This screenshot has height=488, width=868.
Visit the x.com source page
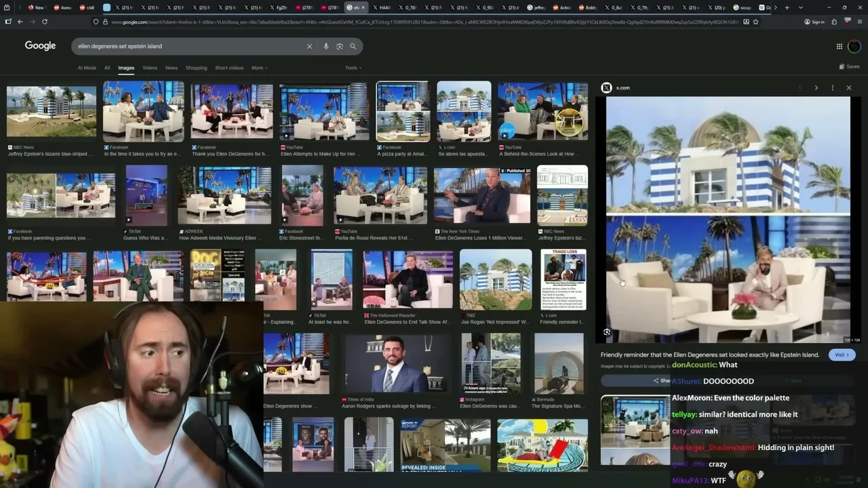point(842,354)
